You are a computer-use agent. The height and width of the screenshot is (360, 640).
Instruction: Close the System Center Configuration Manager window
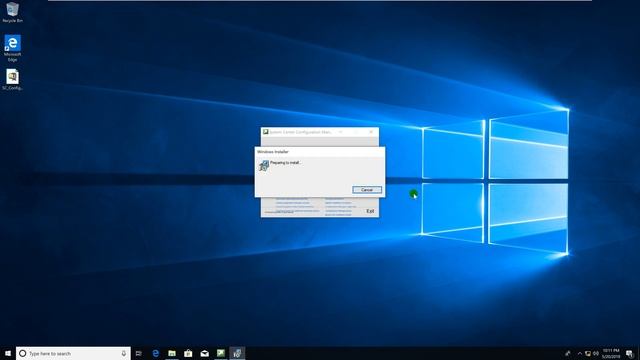(371, 132)
